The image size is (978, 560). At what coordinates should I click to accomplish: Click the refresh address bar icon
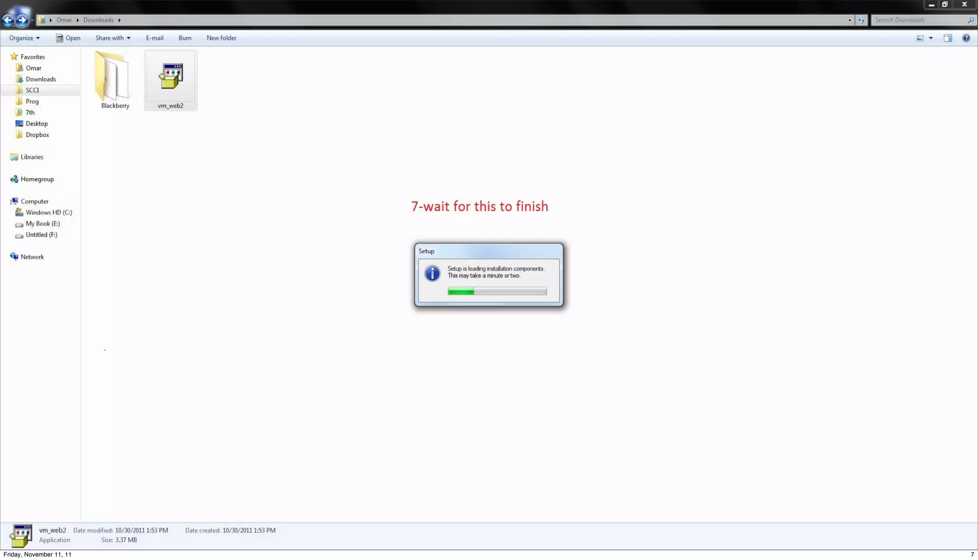tap(861, 20)
